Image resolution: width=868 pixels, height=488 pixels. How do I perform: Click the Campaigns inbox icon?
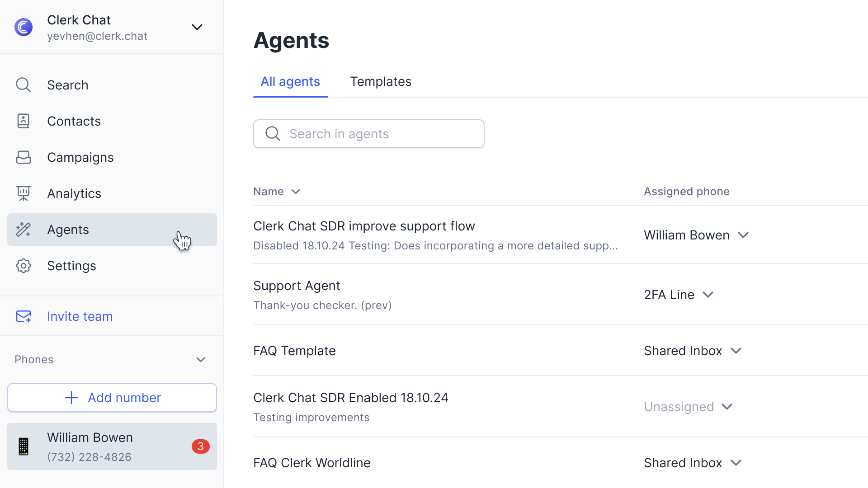click(x=24, y=157)
